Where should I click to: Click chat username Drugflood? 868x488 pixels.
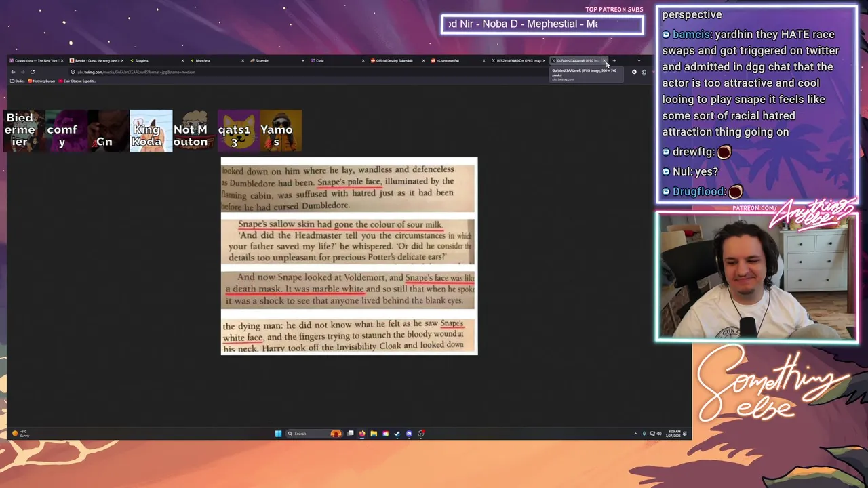click(699, 191)
